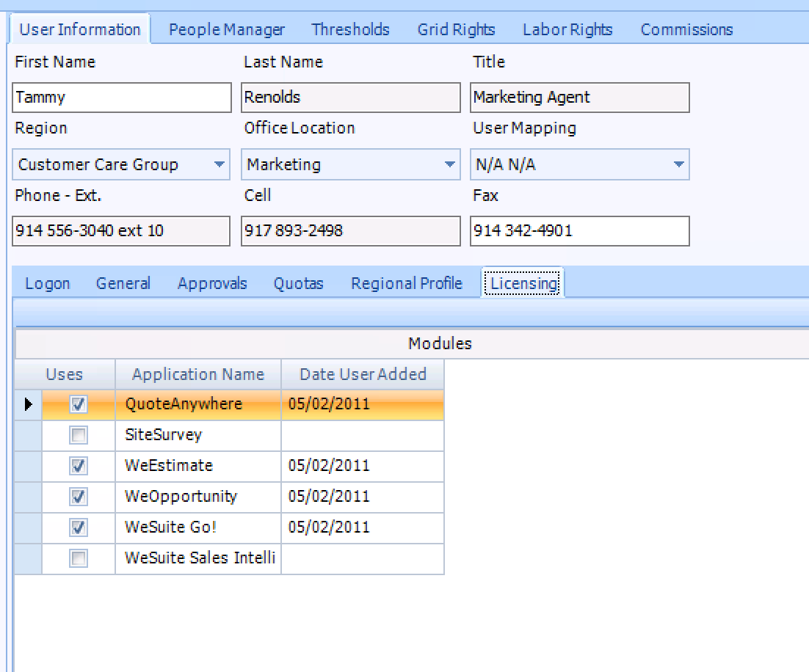Screen dimensions: 809x672
Task: Open the Approvals sub-tab
Action: [x=212, y=283]
